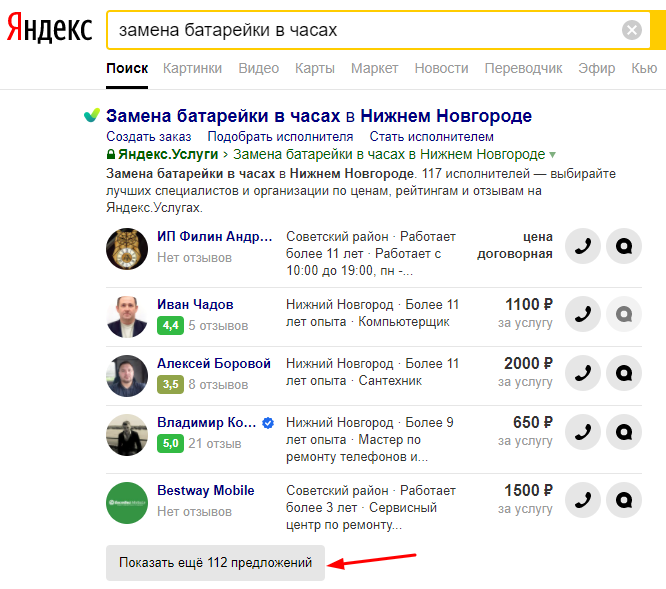Open the Иван Чадов profile link
The height and width of the screenshot is (589, 666).
[x=195, y=304]
